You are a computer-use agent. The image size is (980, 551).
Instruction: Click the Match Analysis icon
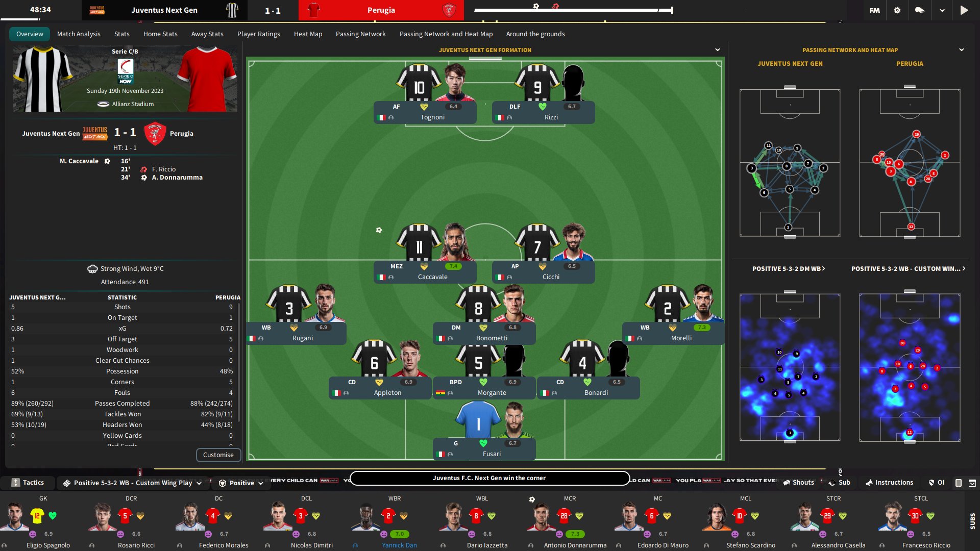click(x=78, y=34)
